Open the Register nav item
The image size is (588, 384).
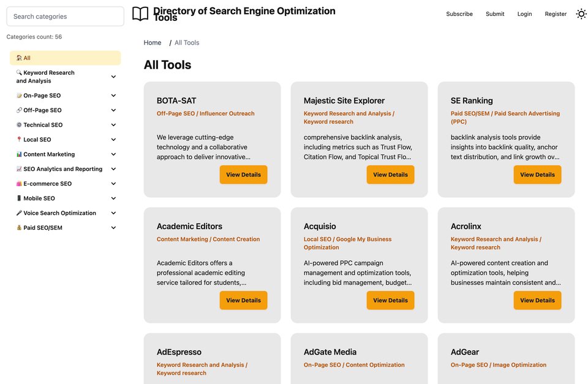pos(556,14)
